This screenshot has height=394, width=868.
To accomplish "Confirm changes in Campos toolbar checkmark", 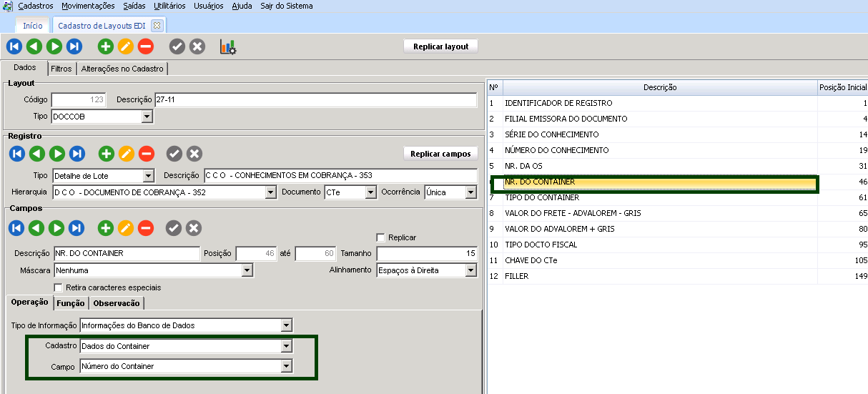I will coord(173,228).
